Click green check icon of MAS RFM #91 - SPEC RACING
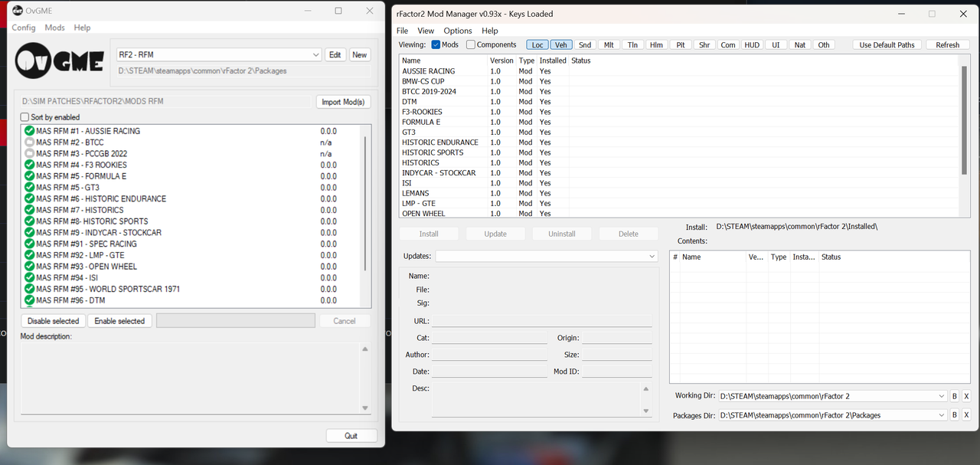Viewport: 980px width, 465px height. coord(30,244)
